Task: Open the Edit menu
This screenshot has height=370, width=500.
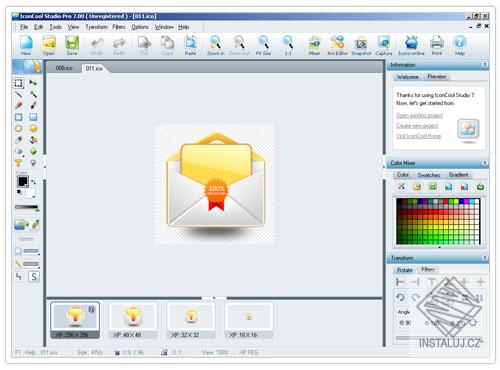Action: point(39,27)
